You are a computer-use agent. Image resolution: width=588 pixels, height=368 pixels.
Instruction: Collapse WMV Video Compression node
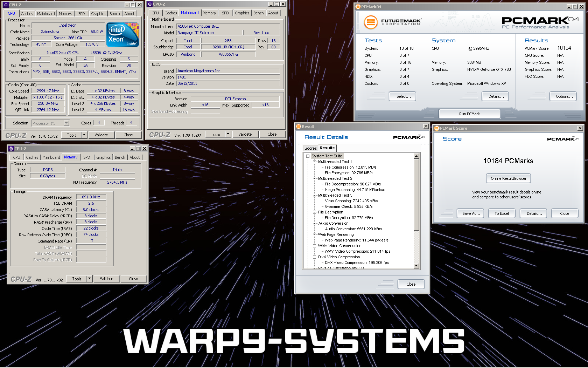(x=314, y=246)
